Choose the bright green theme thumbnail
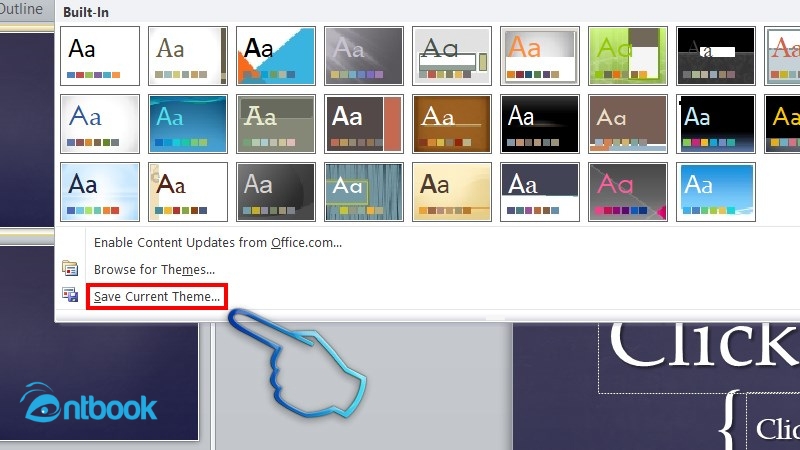 [x=628, y=56]
